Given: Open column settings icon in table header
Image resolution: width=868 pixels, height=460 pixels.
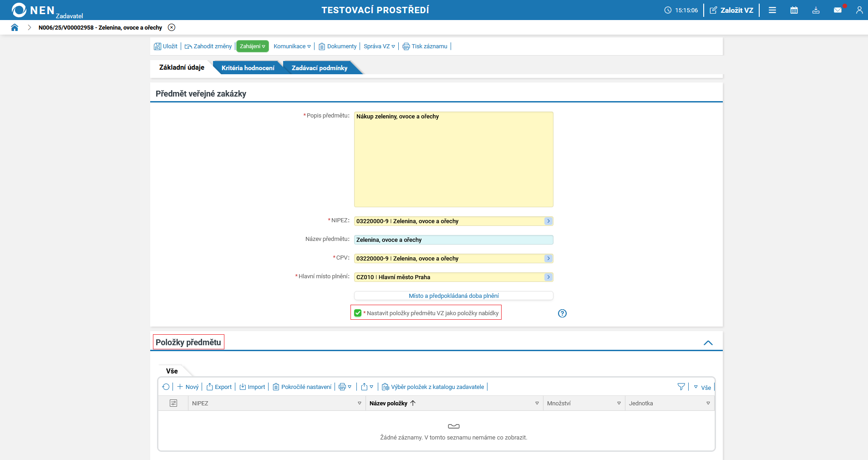Looking at the screenshot, I should 173,403.
